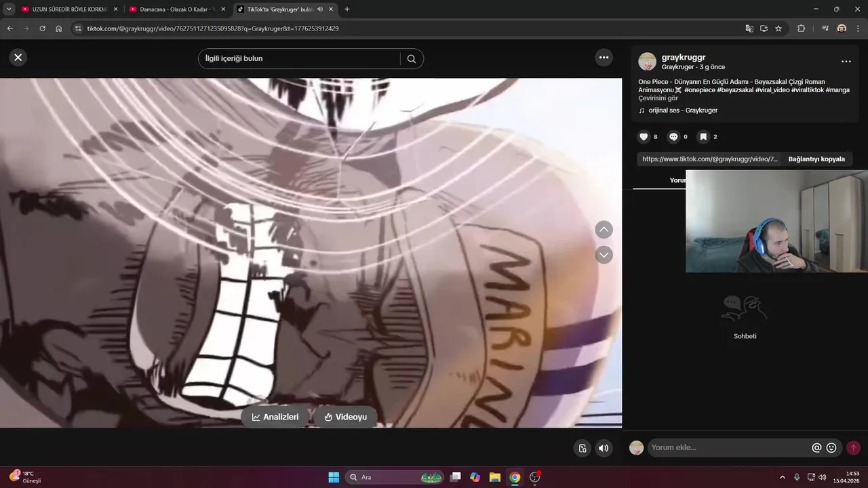Click the #viraltiktok hashtag
Screen dimensions: 868x488
pos(808,90)
